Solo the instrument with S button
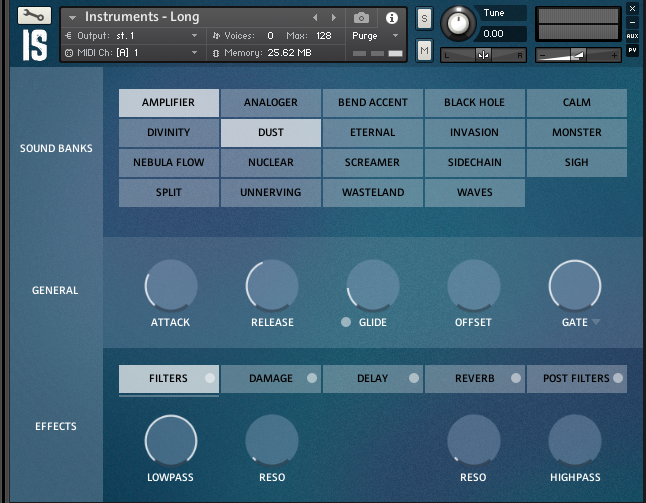Viewport: 646px width, 503px height. click(x=424, y=19)
